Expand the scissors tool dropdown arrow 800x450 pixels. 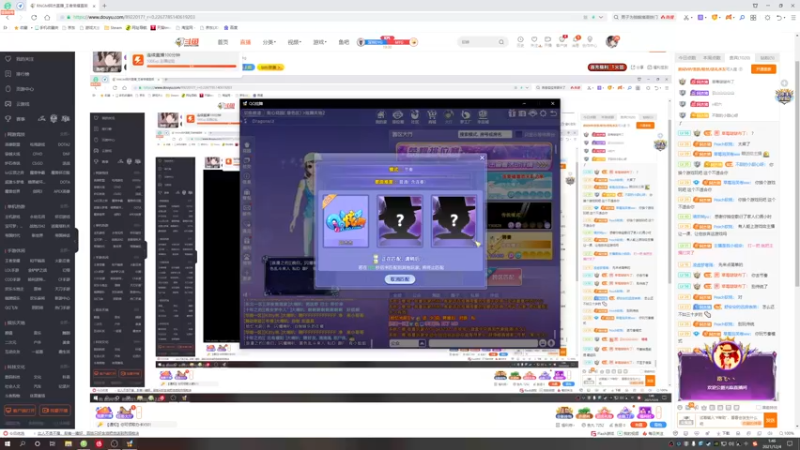click(x=693, y=17)
